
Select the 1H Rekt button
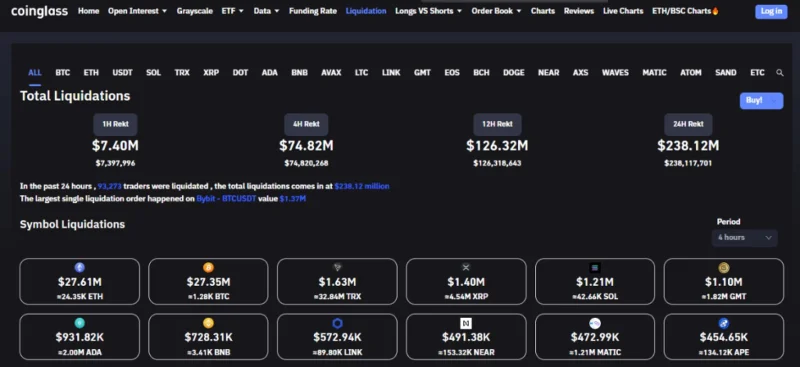(x=115, y=124)
